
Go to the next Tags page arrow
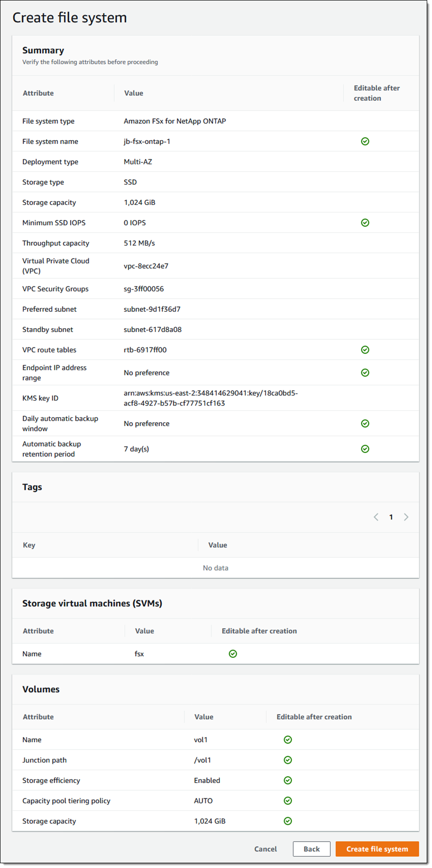pos(406,517)
